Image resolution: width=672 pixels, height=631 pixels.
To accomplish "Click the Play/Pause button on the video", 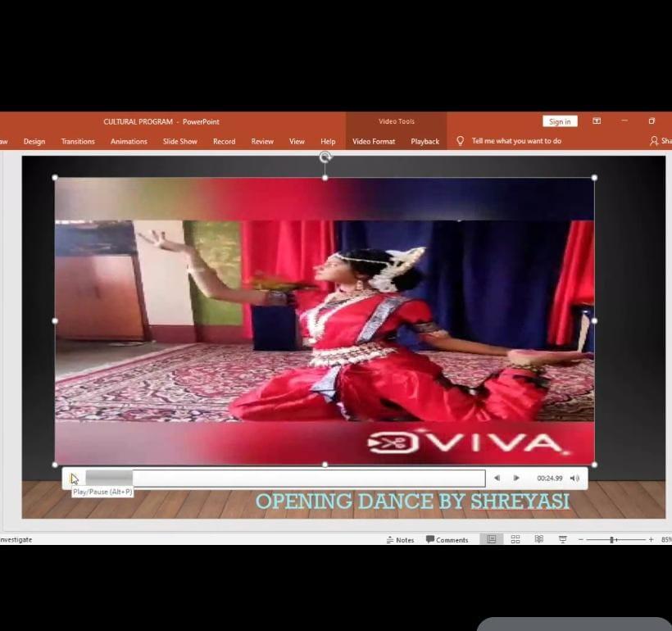I will pos(75,479).
